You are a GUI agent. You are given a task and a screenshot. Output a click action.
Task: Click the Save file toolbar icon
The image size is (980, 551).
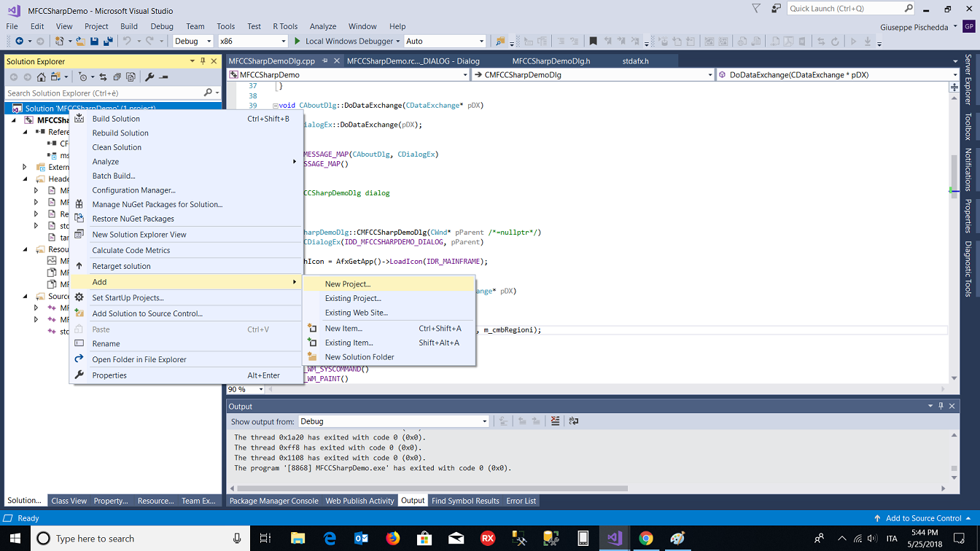click(94, 42)
